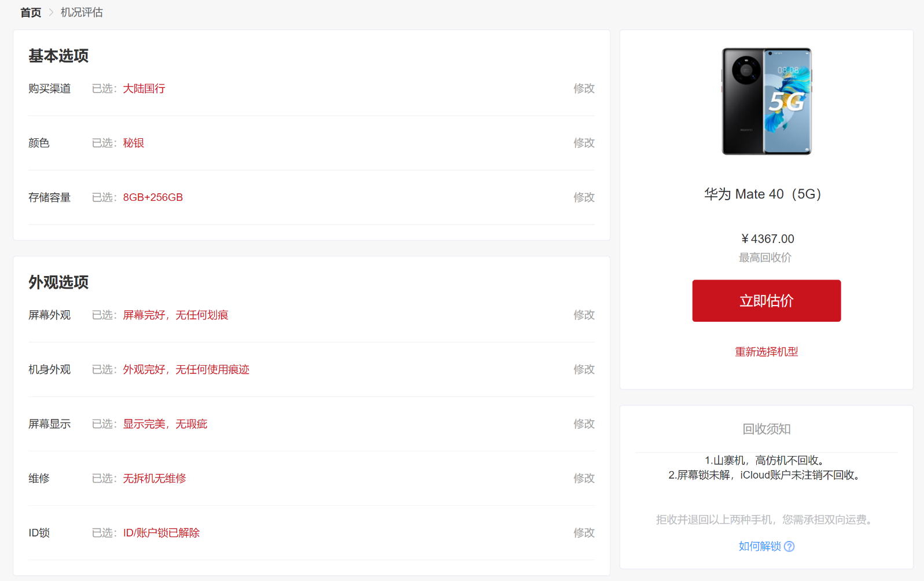Click ID/账户锁已解除 value
The width and height of the screenshot is (924, 581).
[x=161, y=532]
